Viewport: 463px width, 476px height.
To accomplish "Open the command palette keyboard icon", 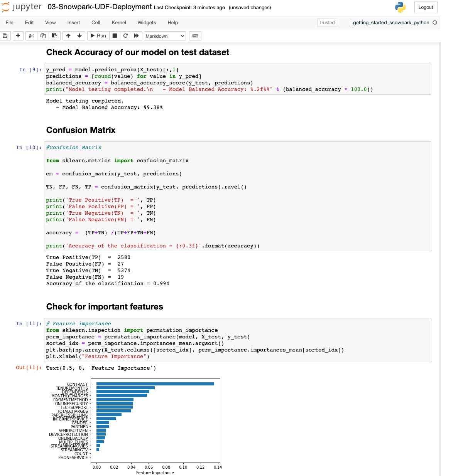I will pos(195,36).
